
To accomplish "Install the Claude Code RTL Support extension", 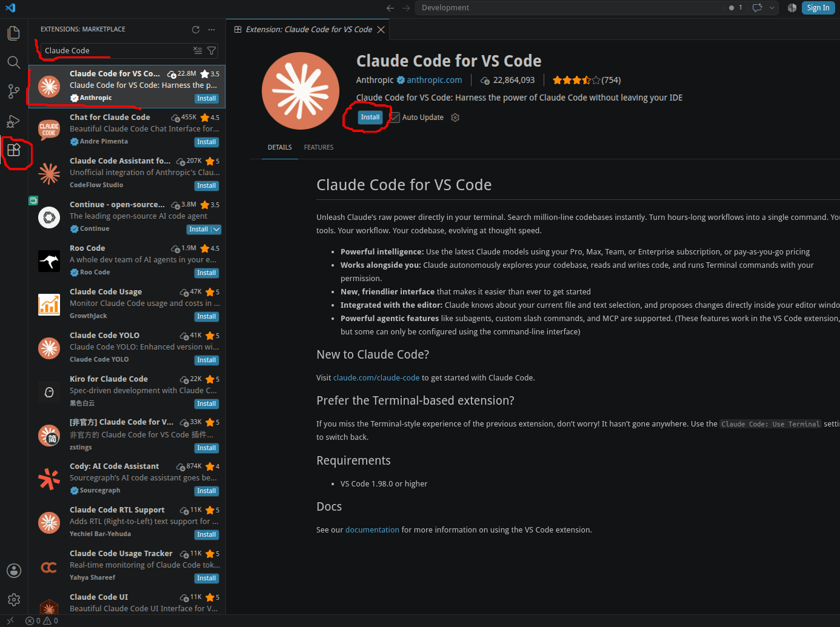I will click(x=207, y=535).
